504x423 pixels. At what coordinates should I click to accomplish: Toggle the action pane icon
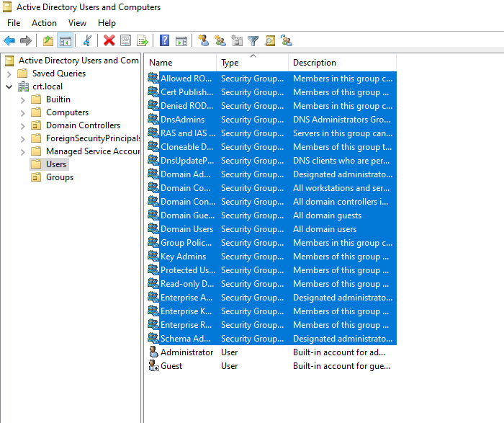click(x=181, y=41)
